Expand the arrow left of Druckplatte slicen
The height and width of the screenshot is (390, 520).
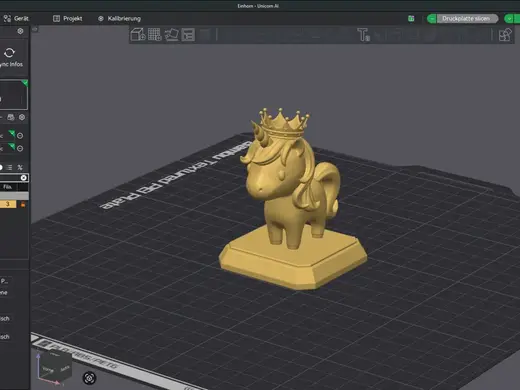(432, 19)
